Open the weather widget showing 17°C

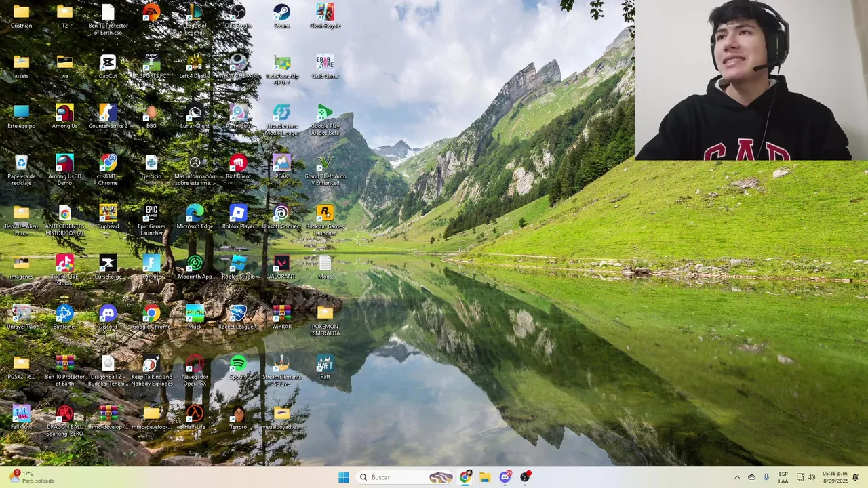(31, 477)
